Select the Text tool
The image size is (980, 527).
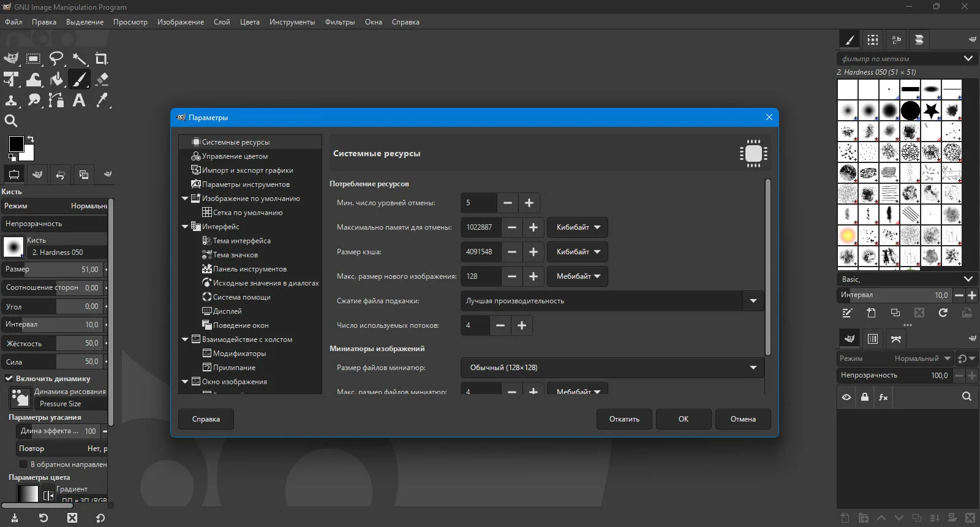(79, 100)
